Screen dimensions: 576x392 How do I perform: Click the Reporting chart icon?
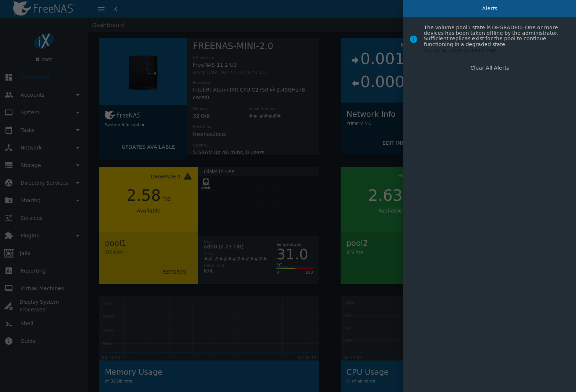coord(9,271)
